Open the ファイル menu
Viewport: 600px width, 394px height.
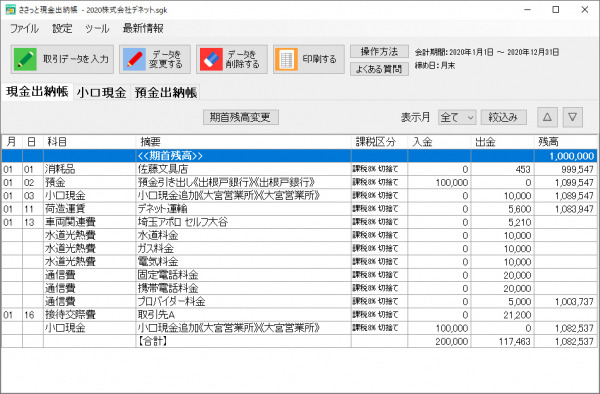24,29
